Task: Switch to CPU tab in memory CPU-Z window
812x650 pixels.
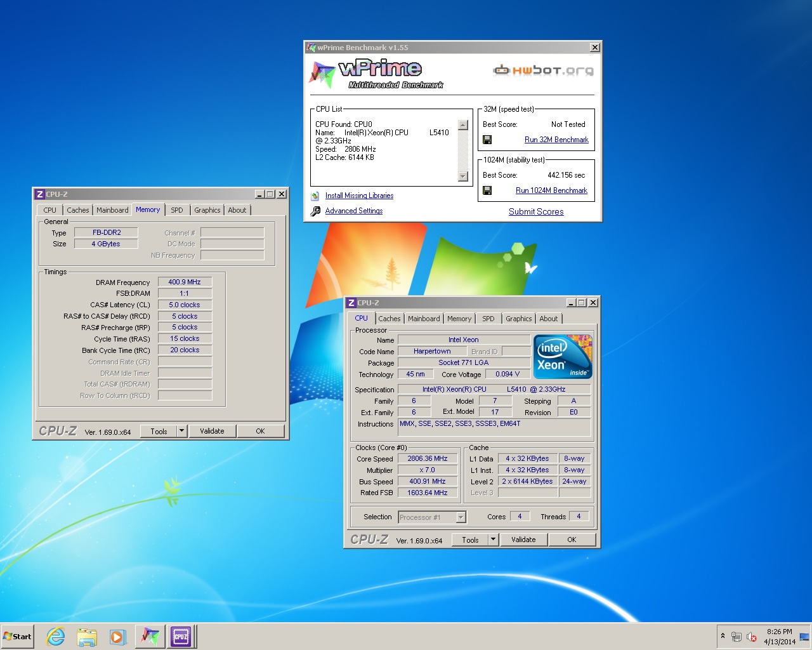Action: (49, 210)
